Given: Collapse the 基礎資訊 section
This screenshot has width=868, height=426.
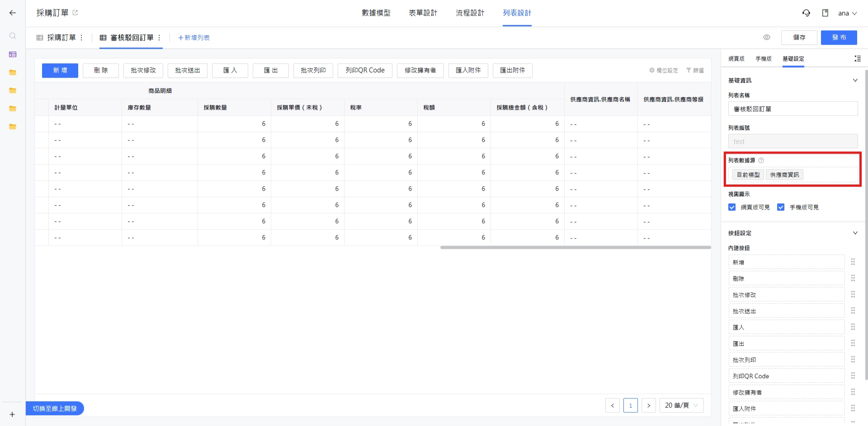Looking at the screenshot, I should tap(855, 80).
